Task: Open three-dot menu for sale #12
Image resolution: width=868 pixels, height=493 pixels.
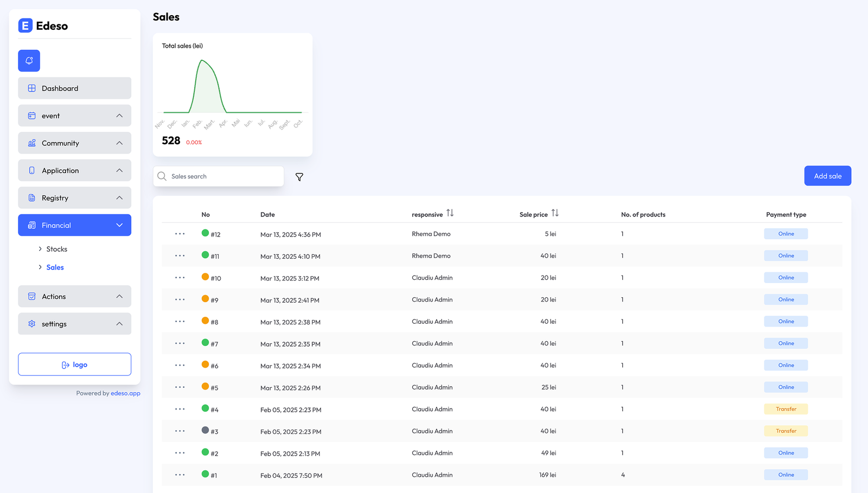Action: click(180, 234)
